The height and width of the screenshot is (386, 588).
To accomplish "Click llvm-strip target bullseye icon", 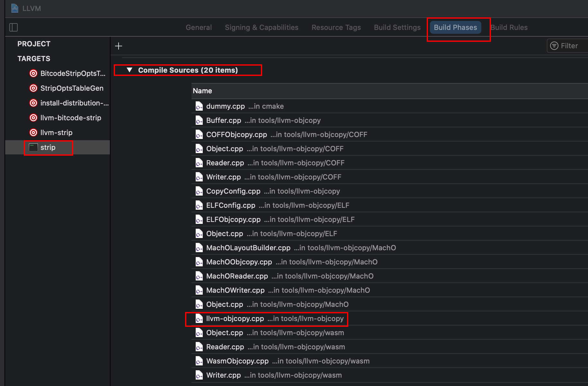I will (33, 133).
